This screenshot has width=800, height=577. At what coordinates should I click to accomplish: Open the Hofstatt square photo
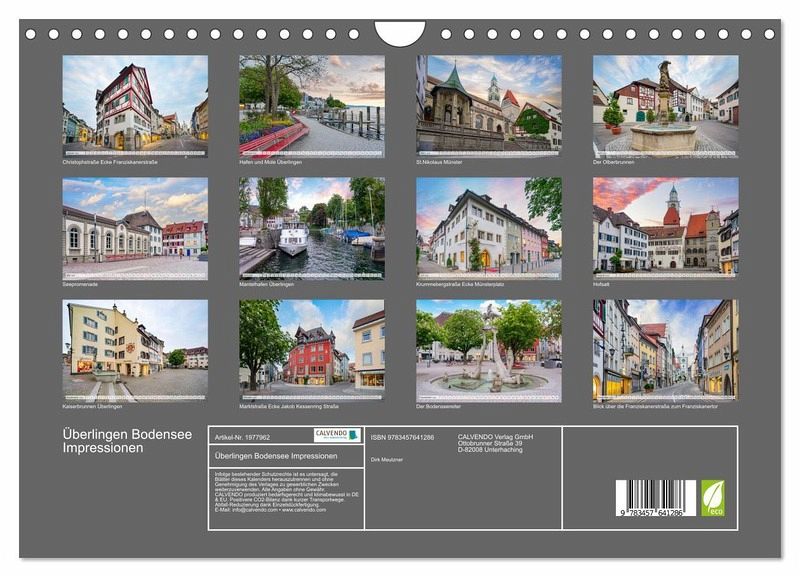click(x=666, y=229)
